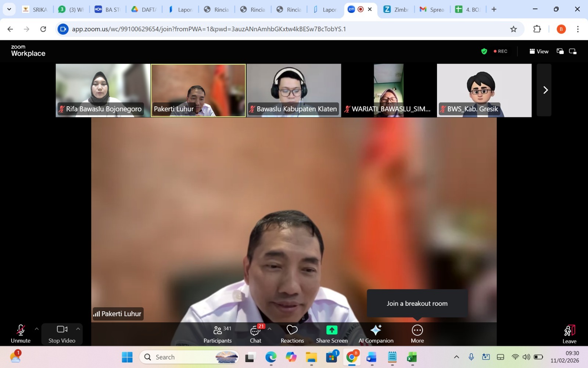Unmute the microphone
The height and width of the screenshot is (368, 588).
coord(21,334)
